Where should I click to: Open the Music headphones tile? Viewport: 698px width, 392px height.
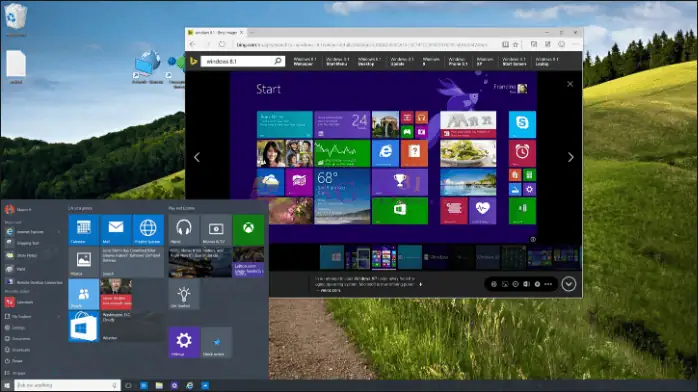(183, 230)
